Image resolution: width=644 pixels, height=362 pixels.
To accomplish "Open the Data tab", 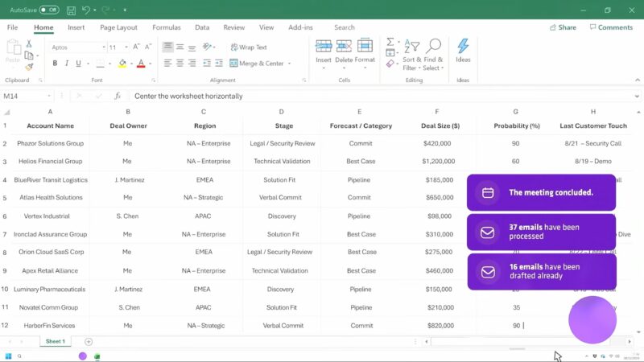I will click(x=202, y=27).
